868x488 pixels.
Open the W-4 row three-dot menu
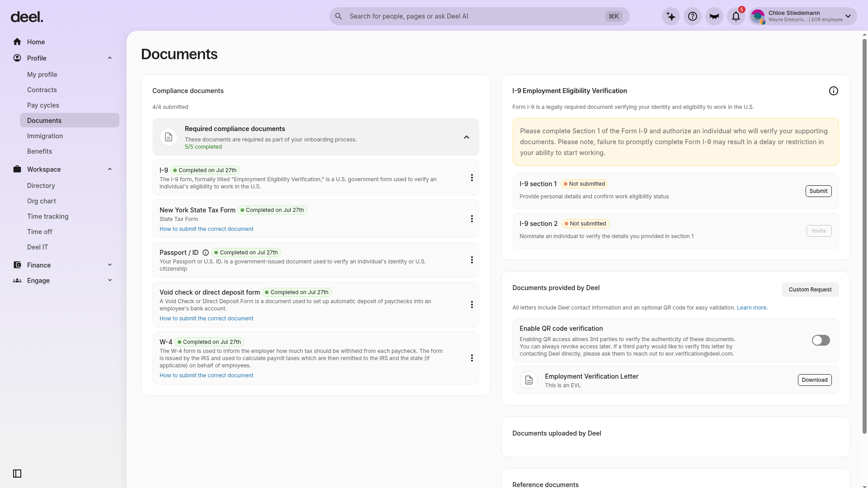click(472, 358)
